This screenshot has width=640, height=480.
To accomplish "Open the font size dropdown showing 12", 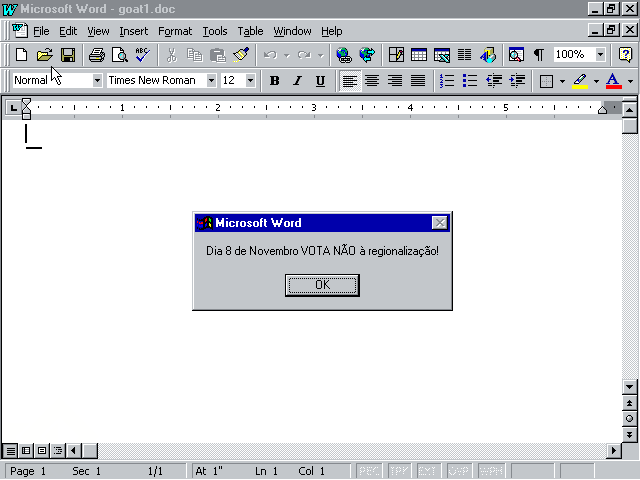I will point(251,80).
